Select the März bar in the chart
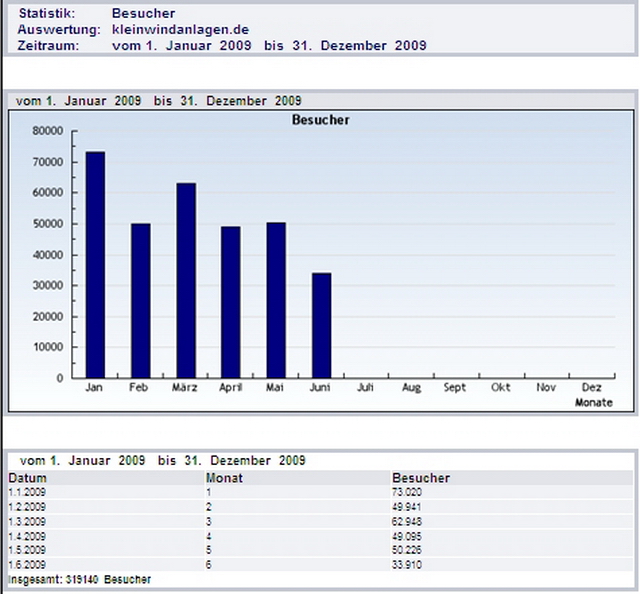The image size is (640, 594). pos(186,280)
